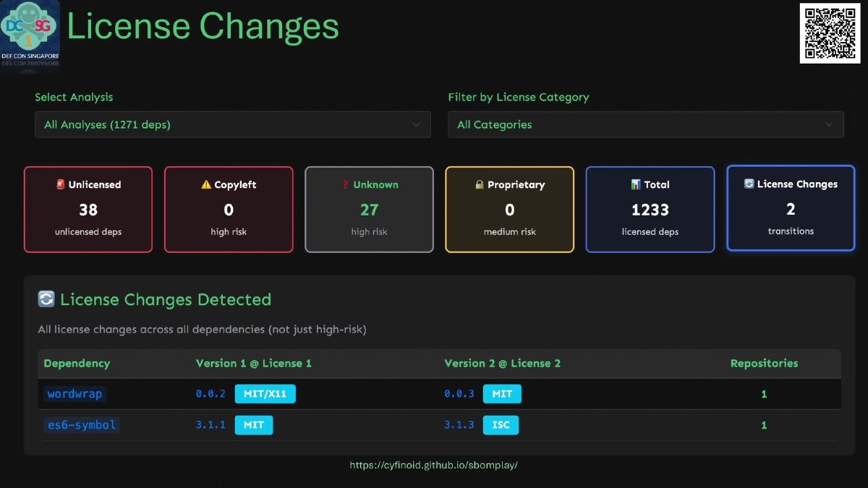Screen dimensions: 868x488
Task: Open the wordwrap dependency link
Action: [75, 393]
